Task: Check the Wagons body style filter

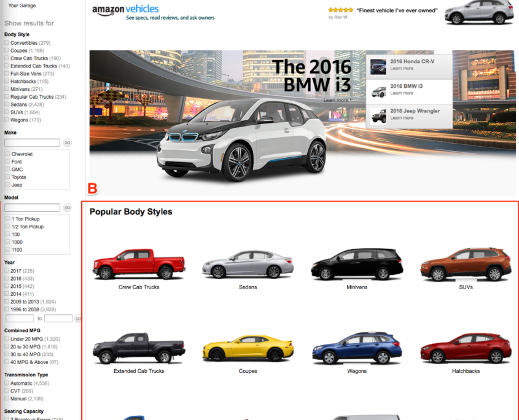Action: [x=7, y=120]
